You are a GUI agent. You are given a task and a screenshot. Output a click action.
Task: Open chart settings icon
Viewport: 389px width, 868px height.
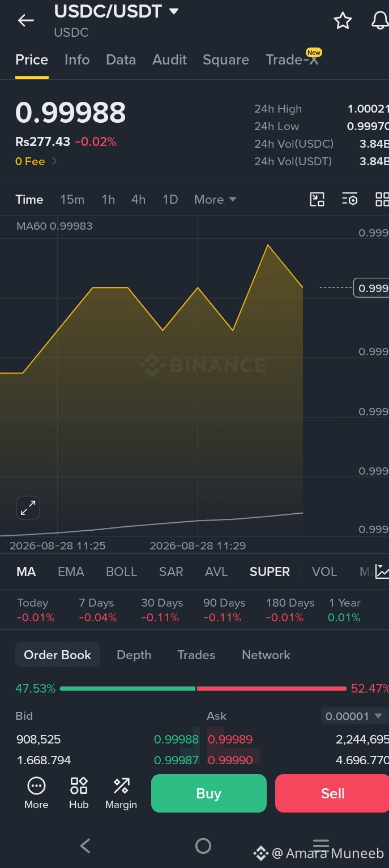coord(350,199)
